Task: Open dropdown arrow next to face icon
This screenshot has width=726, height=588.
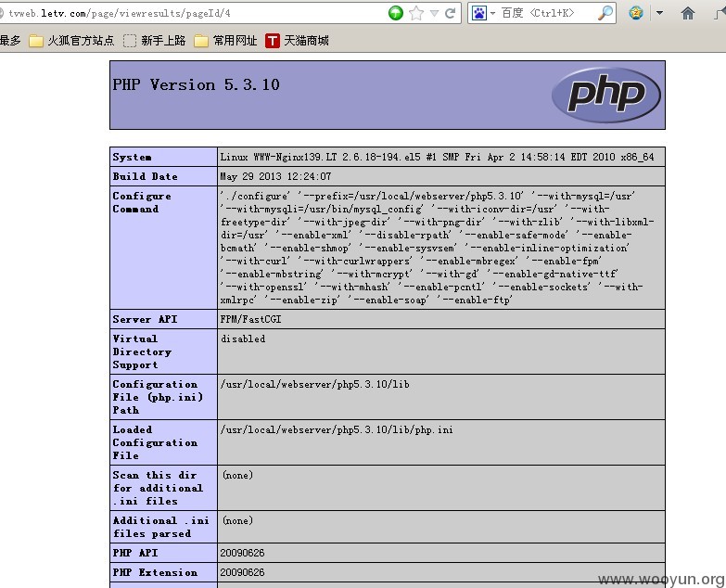Action: click(660, 13)
